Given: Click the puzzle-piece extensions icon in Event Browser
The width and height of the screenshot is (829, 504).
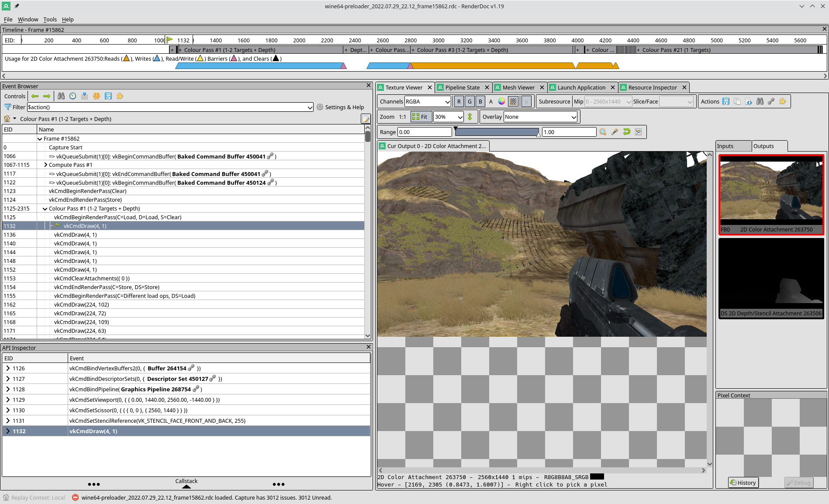Looking at the screenshot, I should click(120, 96).
